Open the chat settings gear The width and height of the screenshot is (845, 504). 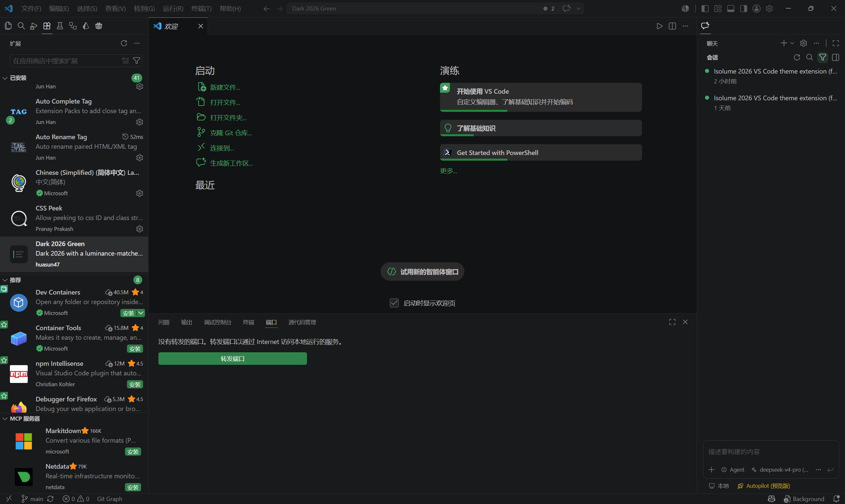pos(803,43)
